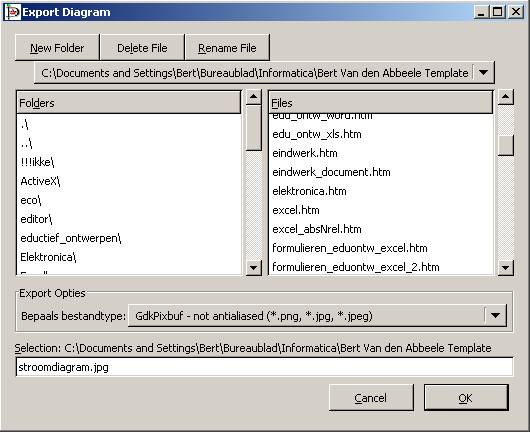This screenshot has height=432, width=530.
Task: Click the Cancel button
Action: tap(371, 398)
